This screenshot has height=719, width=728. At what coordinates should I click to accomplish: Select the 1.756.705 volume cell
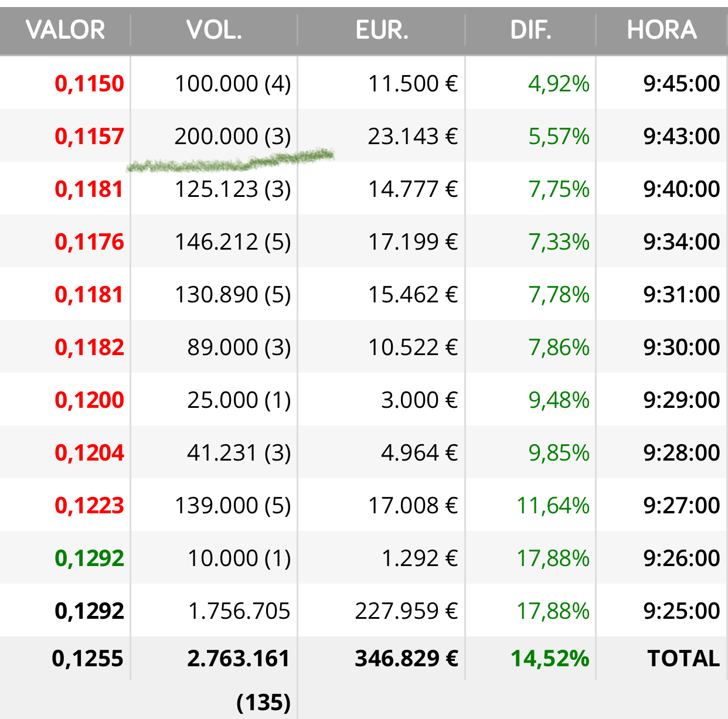(239, 611)
